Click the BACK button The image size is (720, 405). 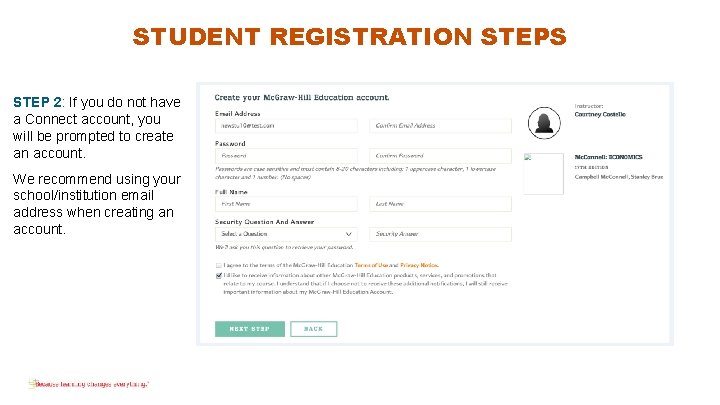pyautogui.click(x=313, y=329)
